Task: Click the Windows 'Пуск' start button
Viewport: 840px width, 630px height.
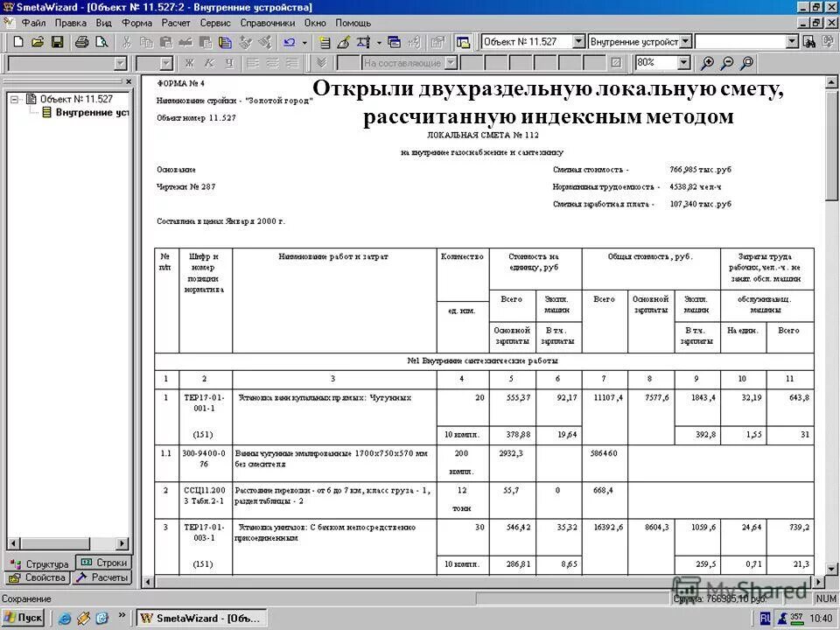Action: (x=23, y=618)
